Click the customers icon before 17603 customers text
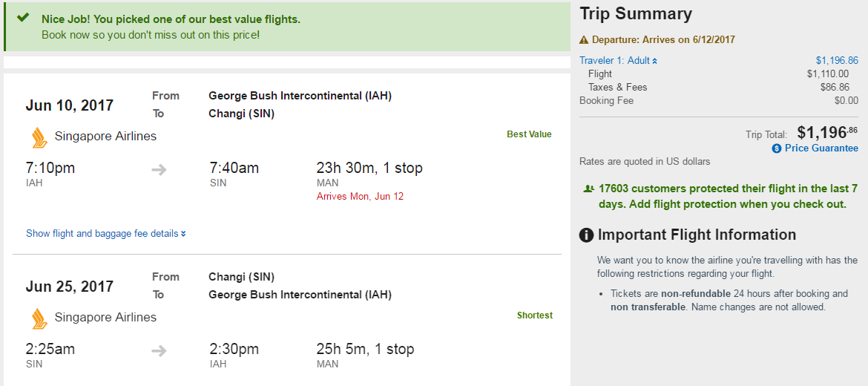 (588, 189)
